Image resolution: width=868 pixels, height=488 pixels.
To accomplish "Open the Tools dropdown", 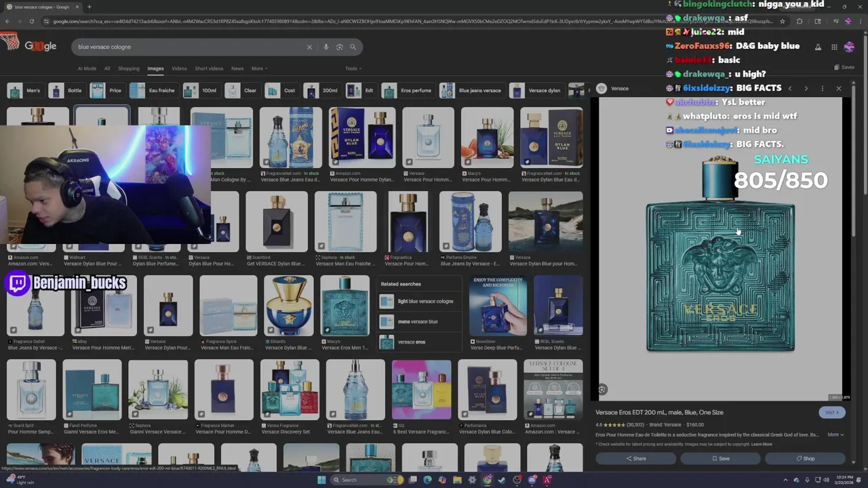I will (353, 68).
